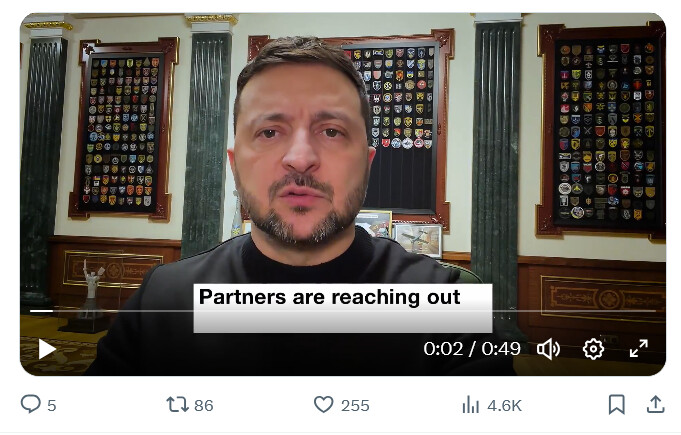Screen dimensions: 681x435
Task: Click the like count 255
Action: point(355,405)
